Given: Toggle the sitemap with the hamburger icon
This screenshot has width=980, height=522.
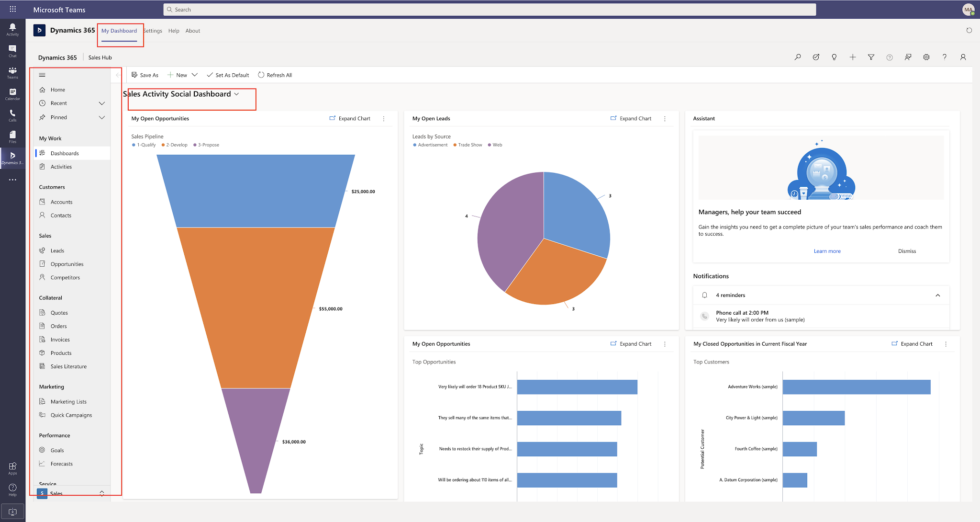Looking at the screenshot, I should [42, 75].
